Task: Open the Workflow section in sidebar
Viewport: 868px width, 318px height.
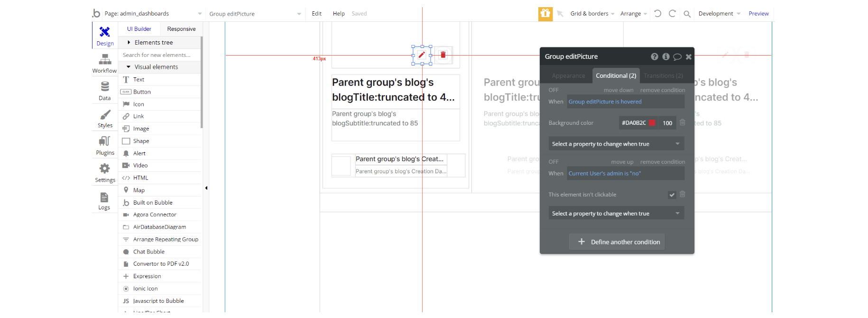Action: [x=105, y=64]
